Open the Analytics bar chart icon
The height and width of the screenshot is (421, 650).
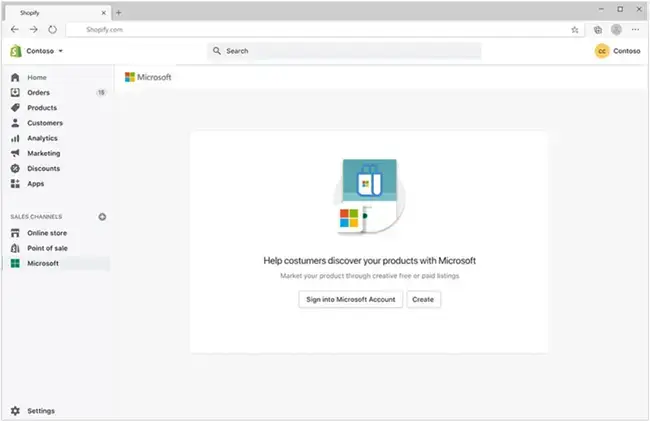pos(15,138)
